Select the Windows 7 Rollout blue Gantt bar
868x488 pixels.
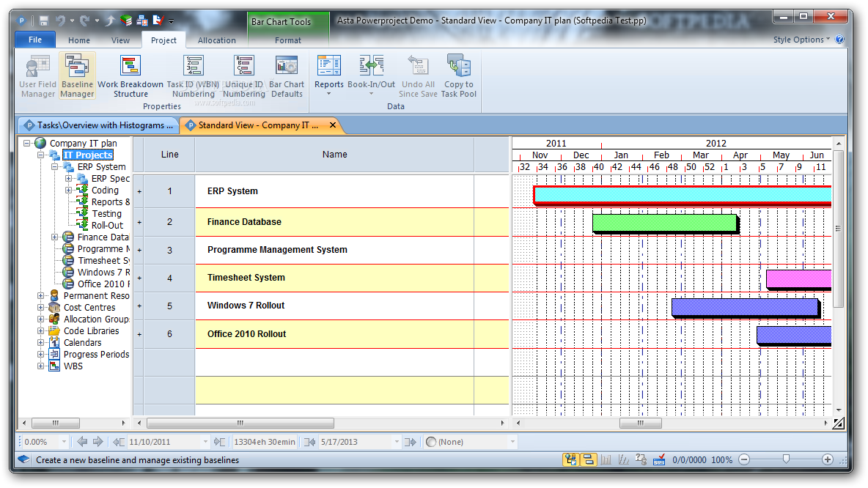745,307
